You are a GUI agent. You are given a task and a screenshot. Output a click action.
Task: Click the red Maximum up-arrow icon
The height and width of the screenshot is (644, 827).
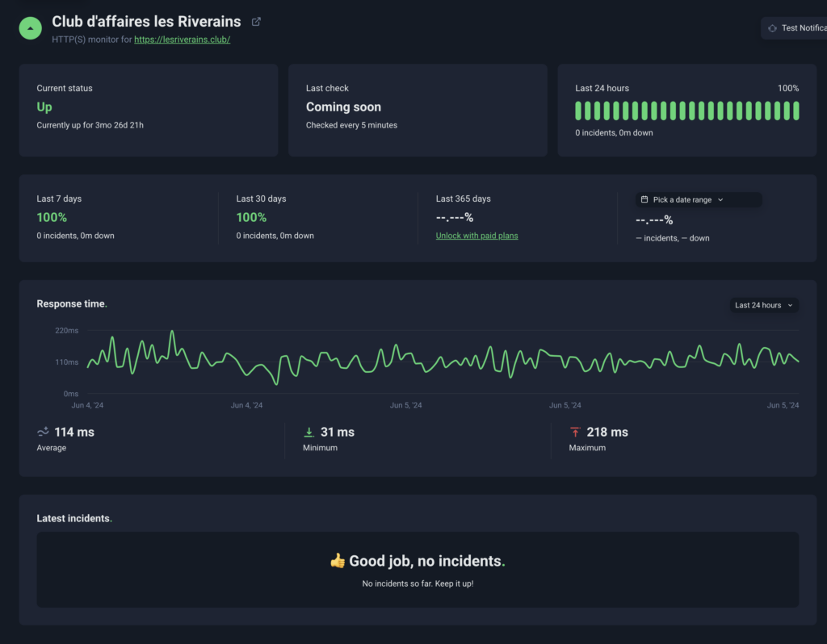tap(575, 432)
